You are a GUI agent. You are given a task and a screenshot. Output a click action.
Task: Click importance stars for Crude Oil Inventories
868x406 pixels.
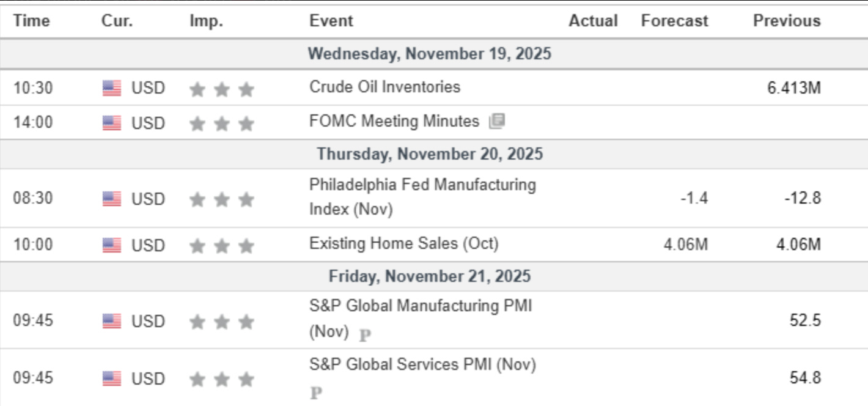pos(221,90)
